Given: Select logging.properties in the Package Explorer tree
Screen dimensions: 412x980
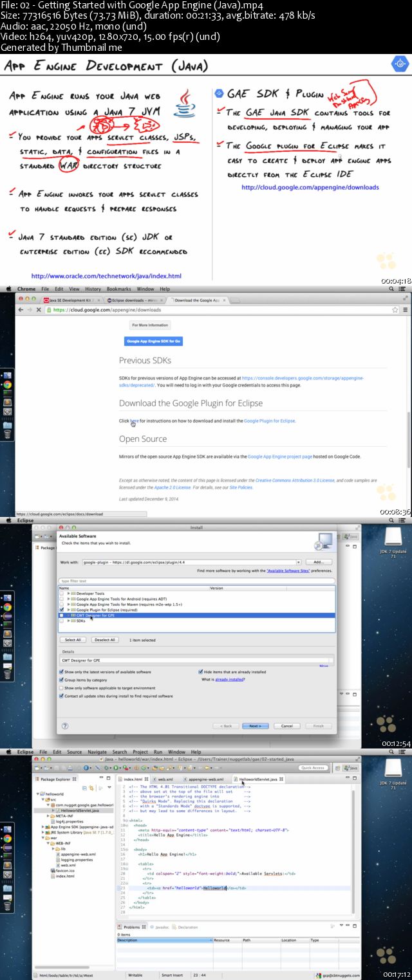Looking at the screenshot, I should [x=75, y=860].
